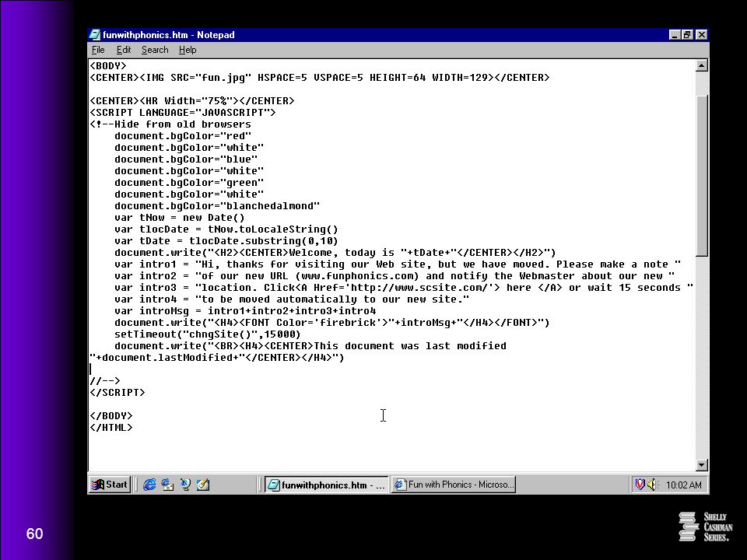Click the HR Width="75%" line

coord(192,100)
